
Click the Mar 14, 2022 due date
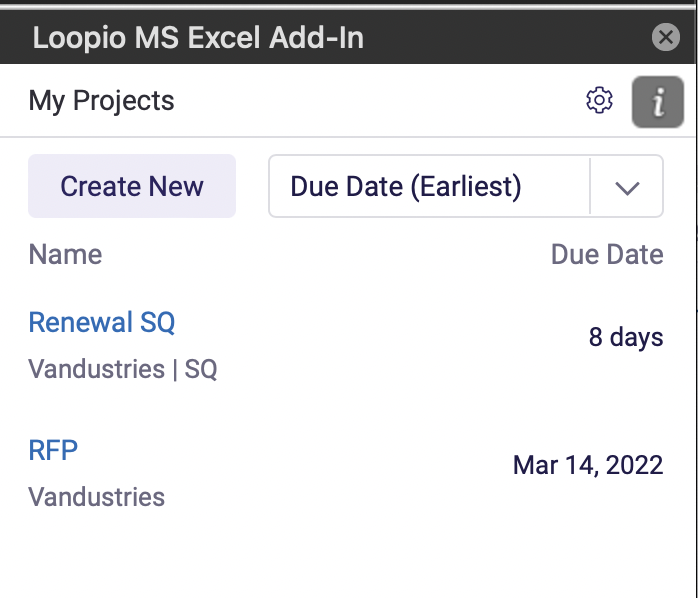coord(588,465)
